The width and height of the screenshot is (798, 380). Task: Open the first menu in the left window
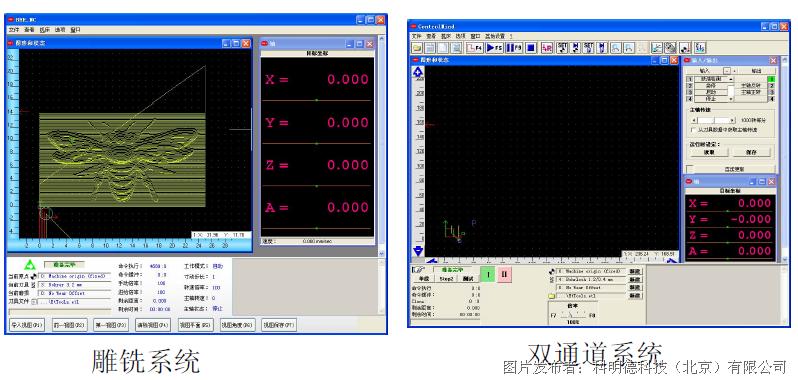(13, 30)
